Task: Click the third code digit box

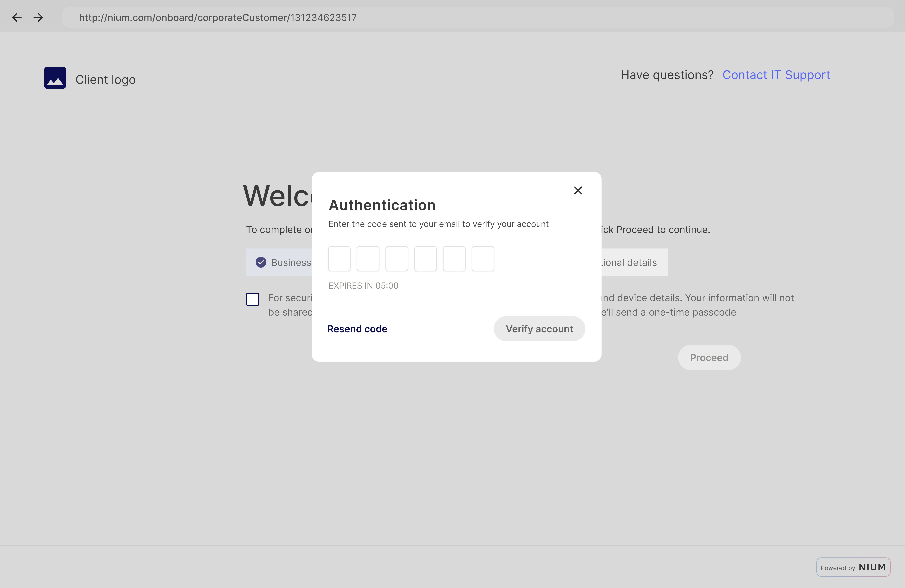Action: pos(397,259)
